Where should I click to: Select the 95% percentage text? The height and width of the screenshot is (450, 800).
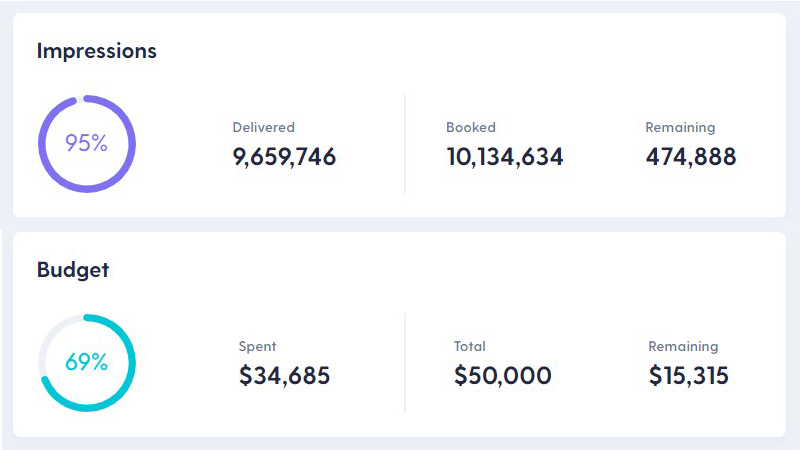tap(86, 144)
